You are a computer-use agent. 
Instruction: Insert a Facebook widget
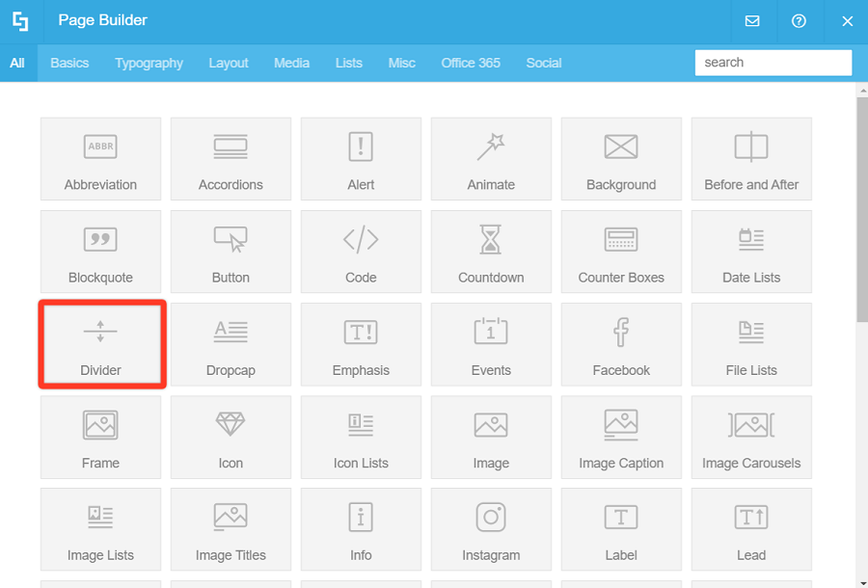621,344
